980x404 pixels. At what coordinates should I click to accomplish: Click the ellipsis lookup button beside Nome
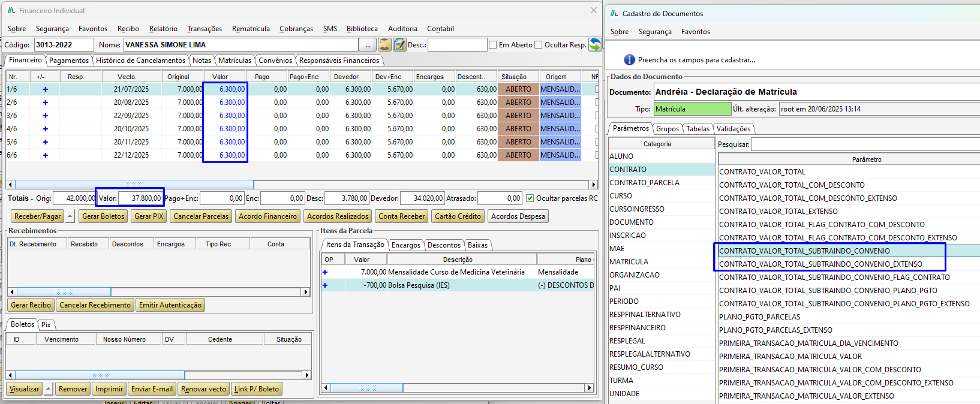click(368, 45)
